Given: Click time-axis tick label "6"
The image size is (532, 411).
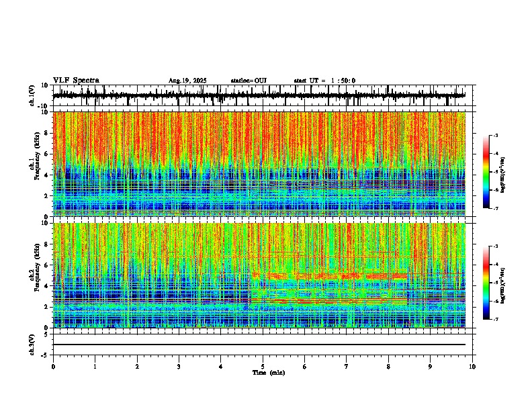Looking at the screenshot, I should point(304,367).
